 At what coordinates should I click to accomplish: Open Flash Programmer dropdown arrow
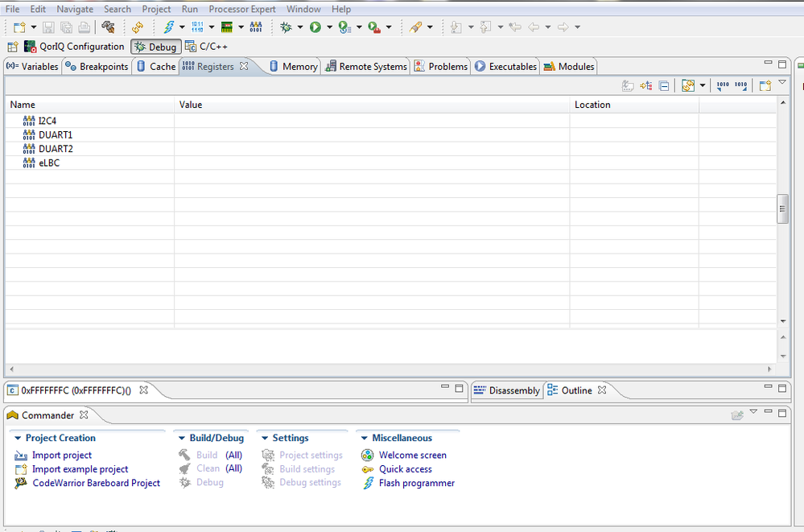point(182,27)
